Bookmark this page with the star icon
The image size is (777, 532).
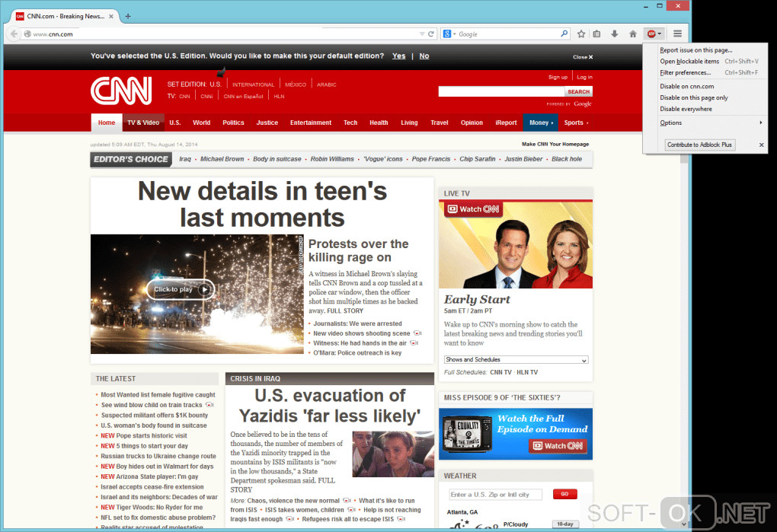(x=580, y=34)
